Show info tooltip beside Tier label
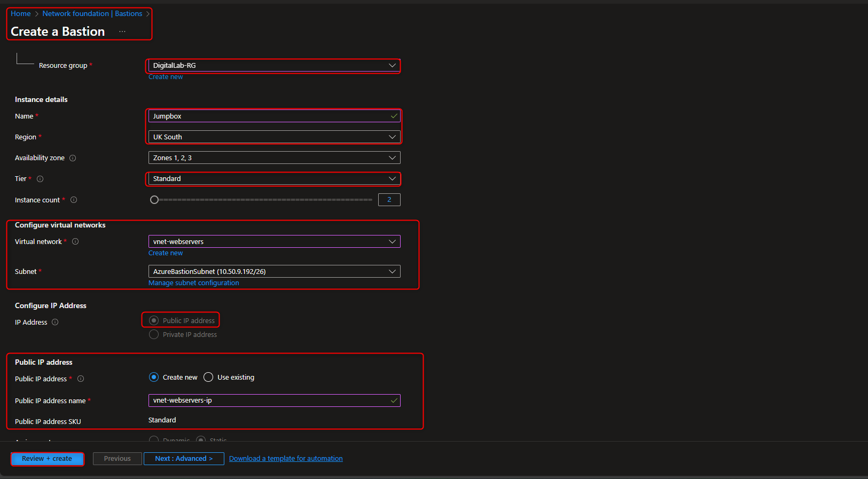 [40, 179]
